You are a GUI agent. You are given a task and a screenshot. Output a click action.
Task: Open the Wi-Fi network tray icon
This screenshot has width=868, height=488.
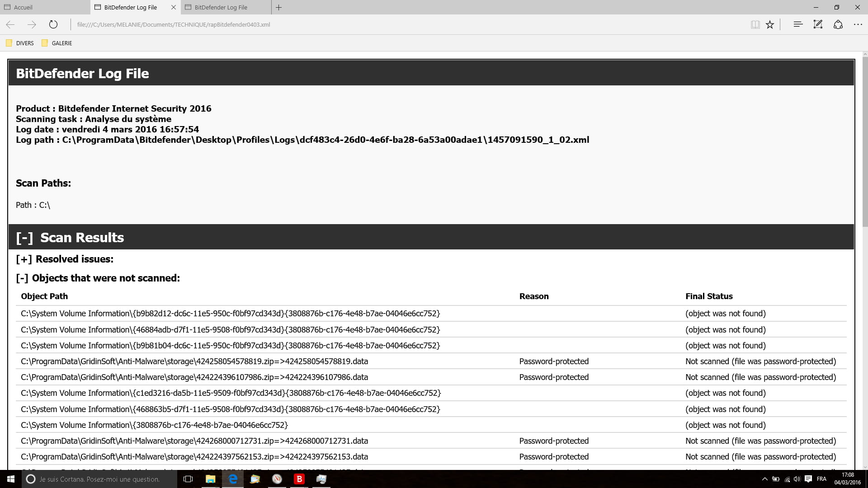pyautogui.click(x=787, y=479)
